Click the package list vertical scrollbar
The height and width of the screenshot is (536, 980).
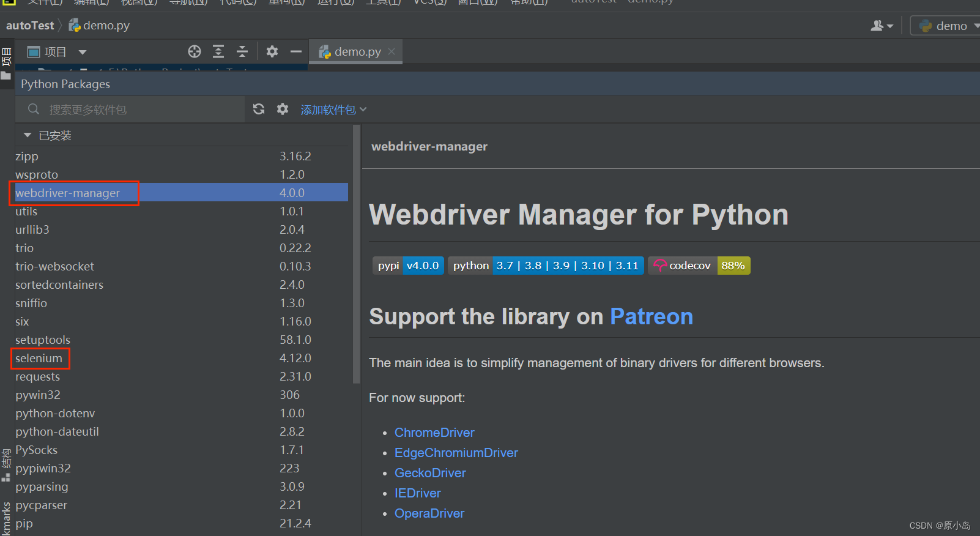coord(357,255)
